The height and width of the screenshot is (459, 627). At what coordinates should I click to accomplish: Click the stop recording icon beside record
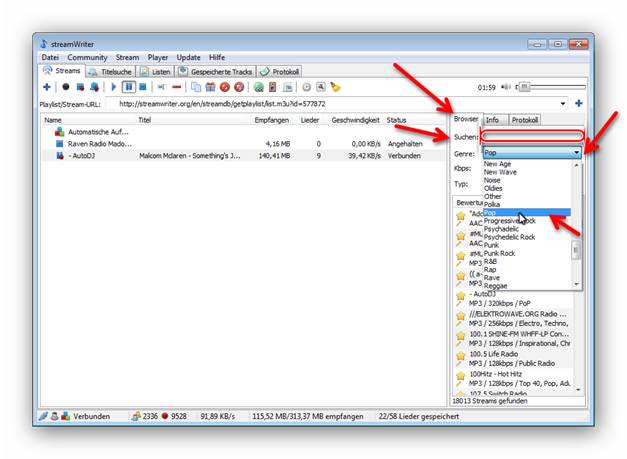point(80,87)
